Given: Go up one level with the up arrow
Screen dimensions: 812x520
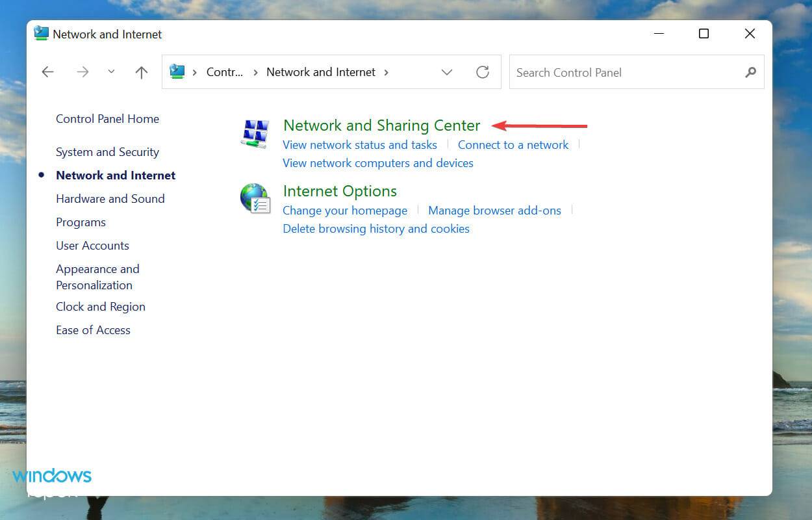Looking at the screenshot, I should (x=141, y=71).
